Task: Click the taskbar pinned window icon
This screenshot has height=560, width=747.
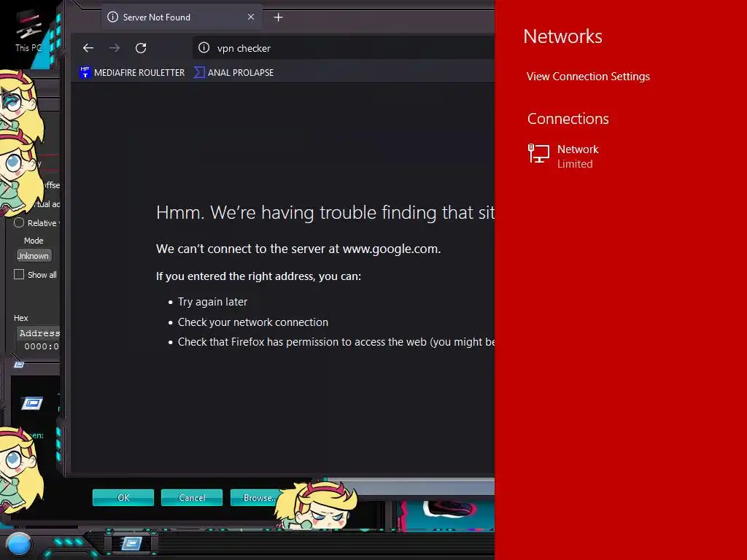Action: coord(131,542)
